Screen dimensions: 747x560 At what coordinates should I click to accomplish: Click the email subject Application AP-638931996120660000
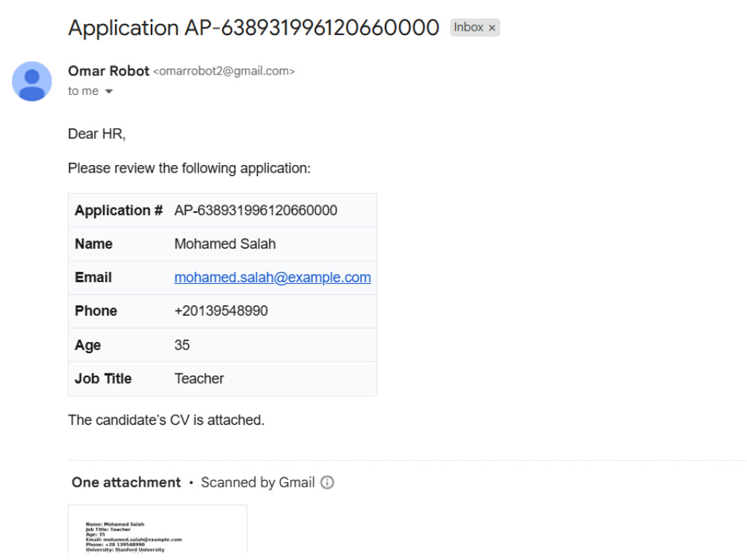253,28
